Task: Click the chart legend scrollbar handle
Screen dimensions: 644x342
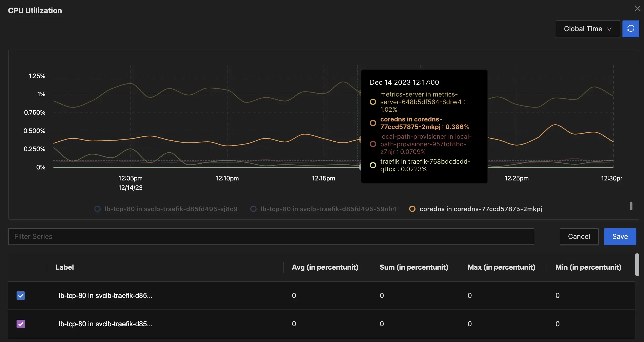Action: (631, 206)
